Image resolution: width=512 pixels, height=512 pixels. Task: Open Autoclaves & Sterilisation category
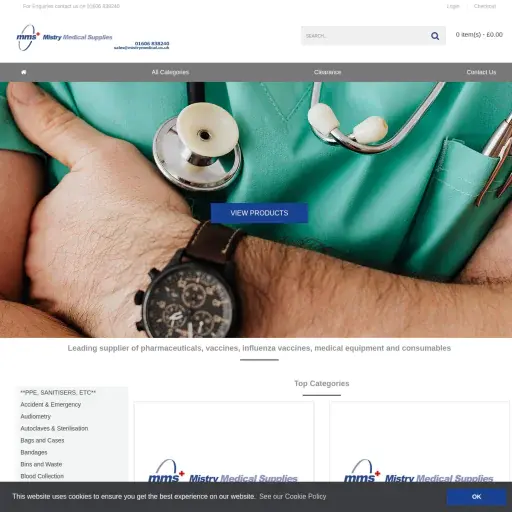coord(54,428)
